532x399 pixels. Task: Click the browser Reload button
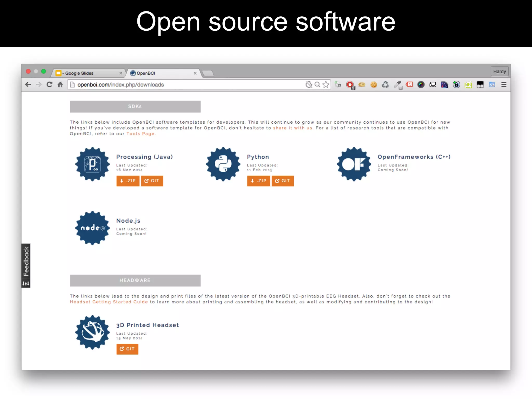coord(49,84)
